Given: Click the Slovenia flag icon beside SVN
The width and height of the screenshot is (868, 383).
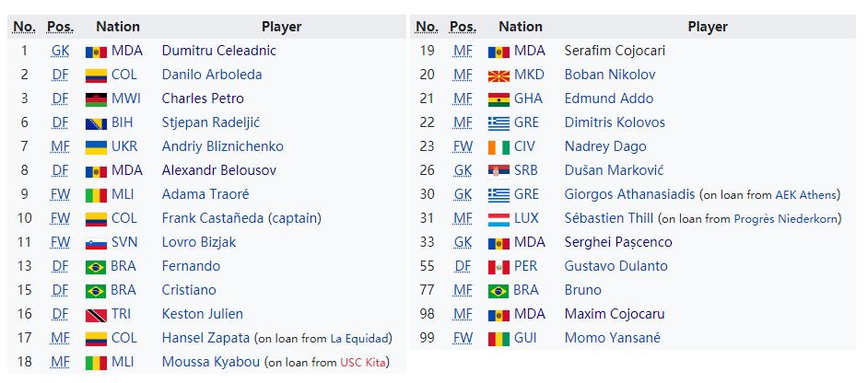Looking at the screenshot, I should pos(96,243).
